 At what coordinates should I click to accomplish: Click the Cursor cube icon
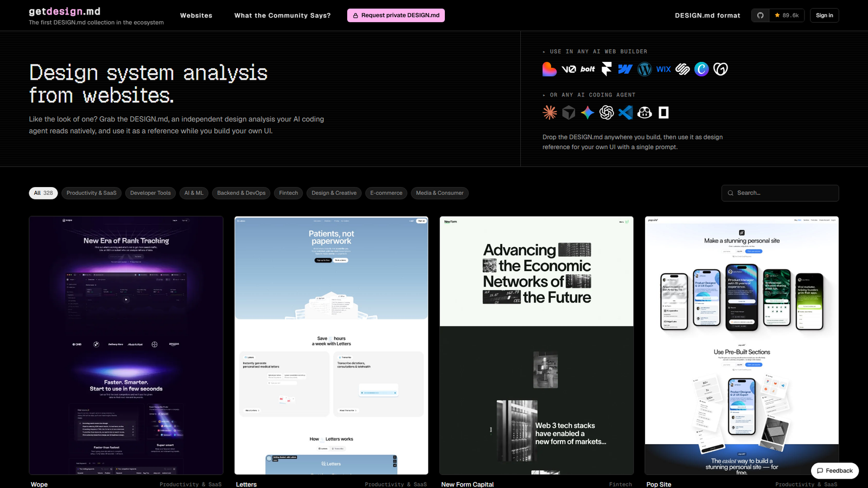click(569, 112)
